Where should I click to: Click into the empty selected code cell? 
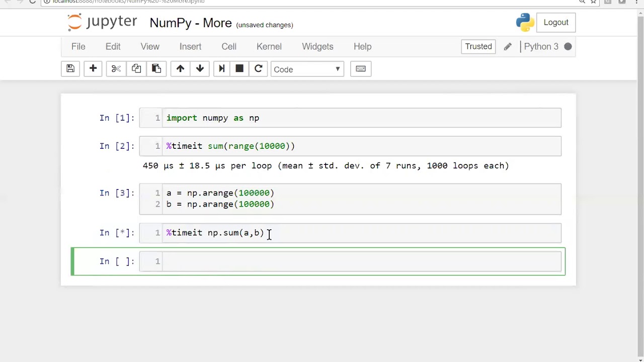coord(350,261)
